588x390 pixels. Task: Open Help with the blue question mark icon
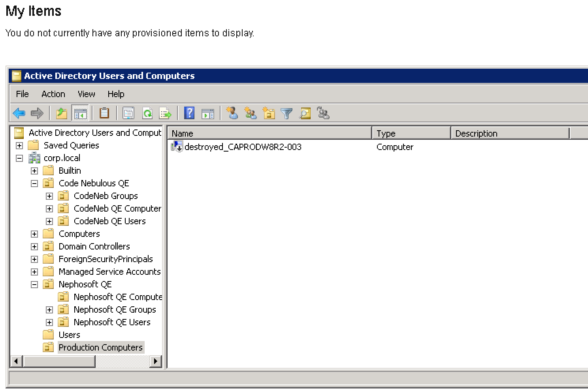coord(190,113)
